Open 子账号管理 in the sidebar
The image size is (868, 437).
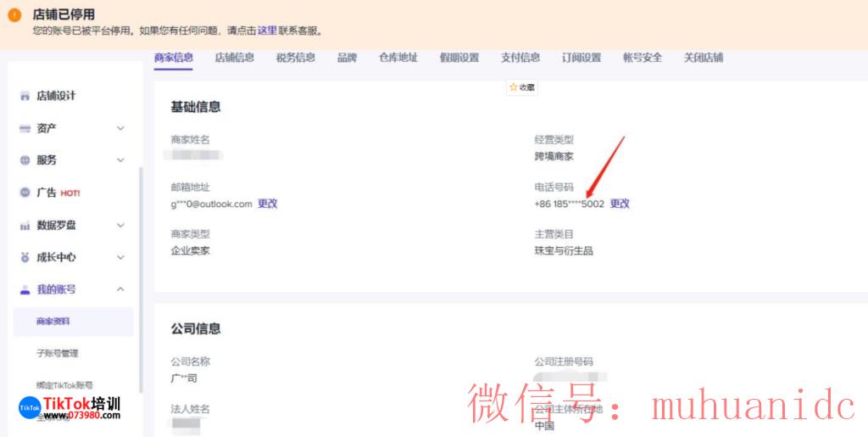click(x=58, y=353)
